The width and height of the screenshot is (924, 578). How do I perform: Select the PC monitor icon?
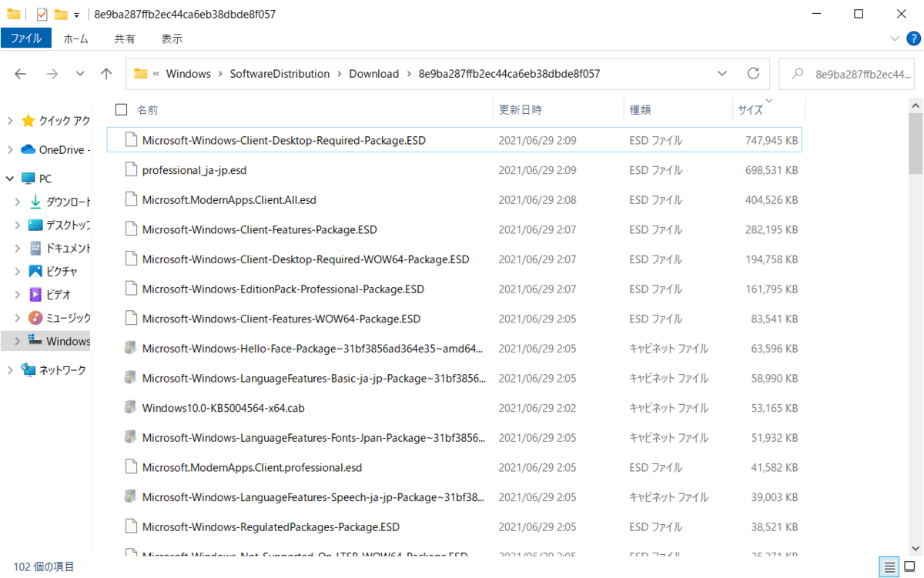click(28, 179)
